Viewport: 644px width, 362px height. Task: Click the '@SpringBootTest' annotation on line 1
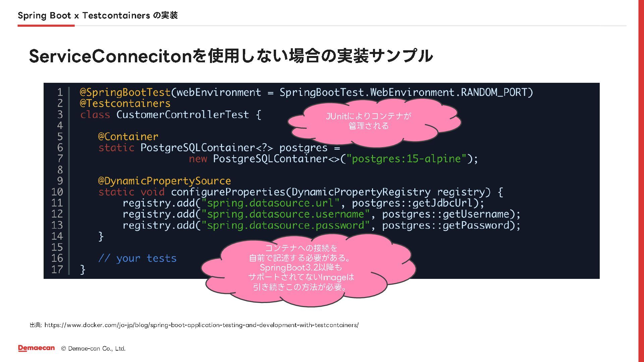(x=125, y=92)
